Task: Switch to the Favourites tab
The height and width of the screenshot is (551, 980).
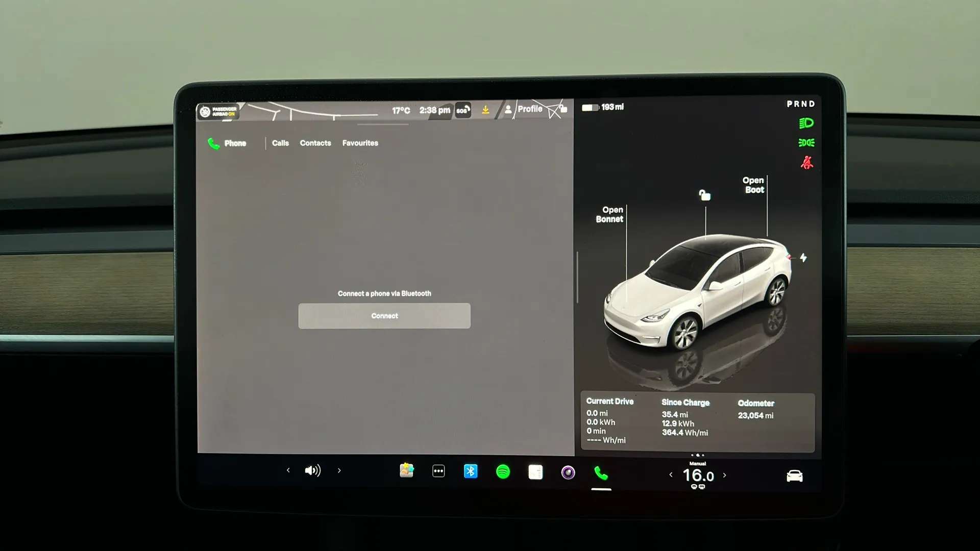Action: [x=360, y=143]
